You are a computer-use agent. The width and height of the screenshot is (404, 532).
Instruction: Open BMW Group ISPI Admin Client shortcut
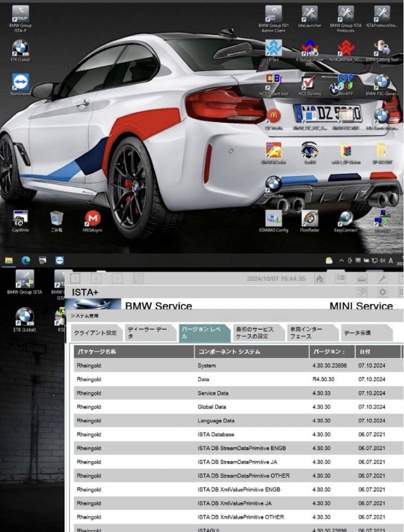273,19
